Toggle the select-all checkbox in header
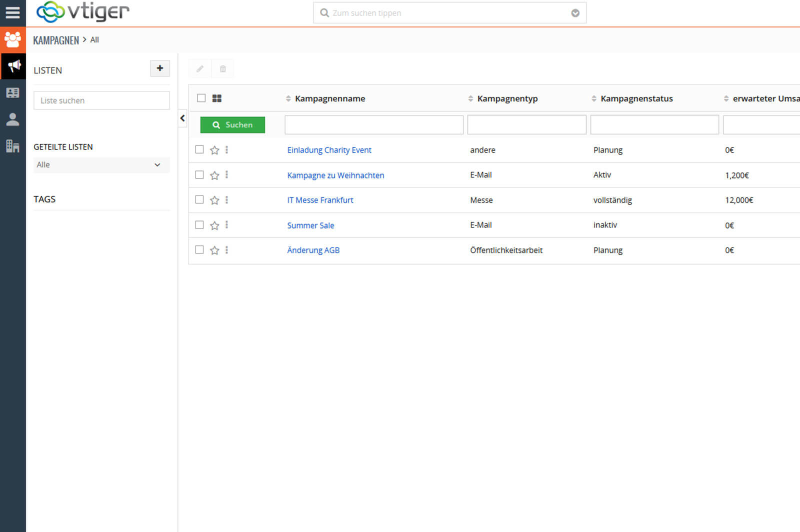Image resolution: width=800 pixels, height=532 pixels. 201,98
